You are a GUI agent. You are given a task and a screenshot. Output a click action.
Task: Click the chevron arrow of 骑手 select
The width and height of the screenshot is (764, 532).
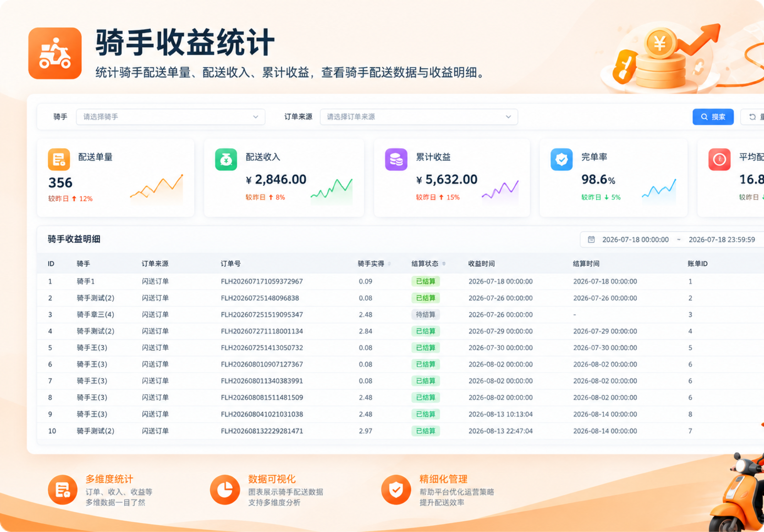coord(255,117)
